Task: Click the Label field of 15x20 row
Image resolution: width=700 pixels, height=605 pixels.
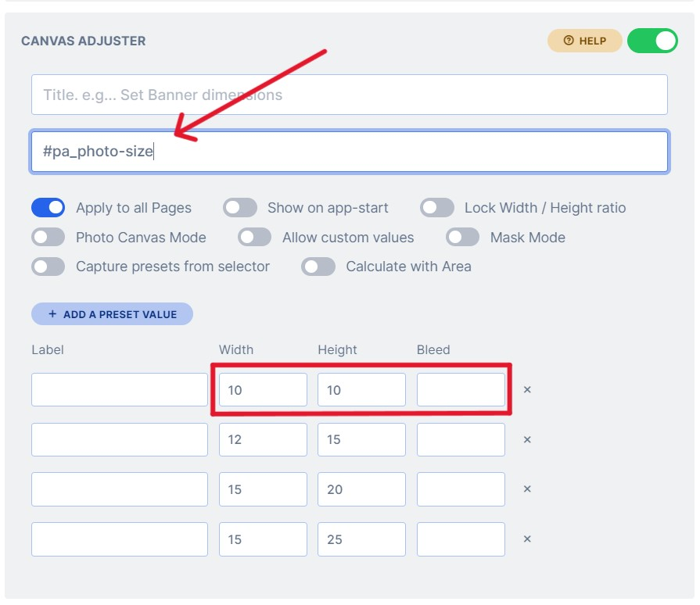Action: [x=120, y=489]
